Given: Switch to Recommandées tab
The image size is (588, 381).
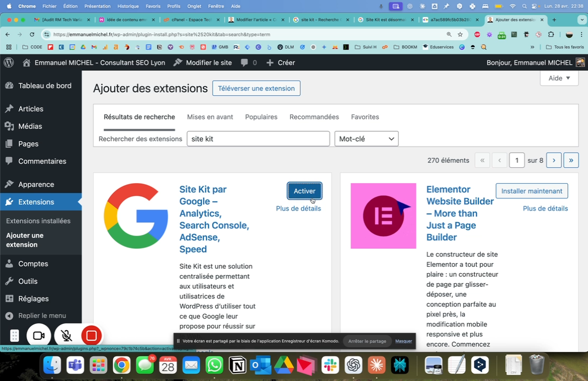Looking at the screenshot, I should pos(314,117).
